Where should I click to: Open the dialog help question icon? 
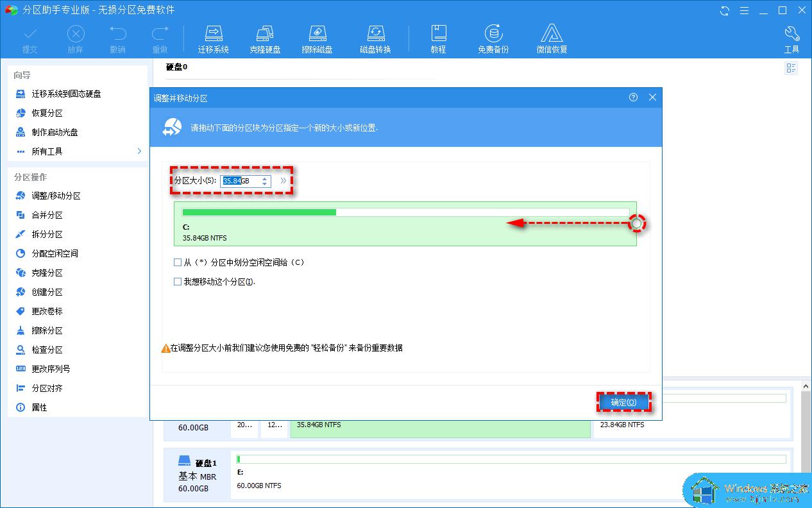(x=634, y=97)
